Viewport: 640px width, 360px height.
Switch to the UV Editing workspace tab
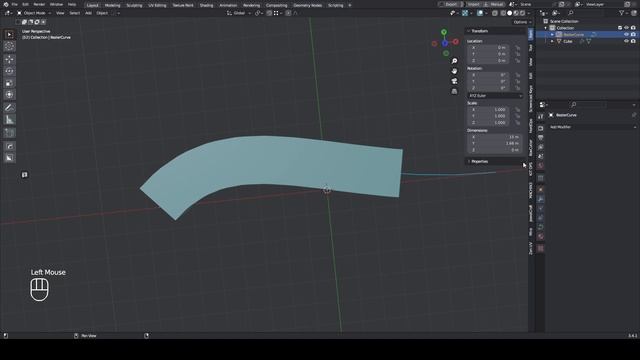click(157, 5)
